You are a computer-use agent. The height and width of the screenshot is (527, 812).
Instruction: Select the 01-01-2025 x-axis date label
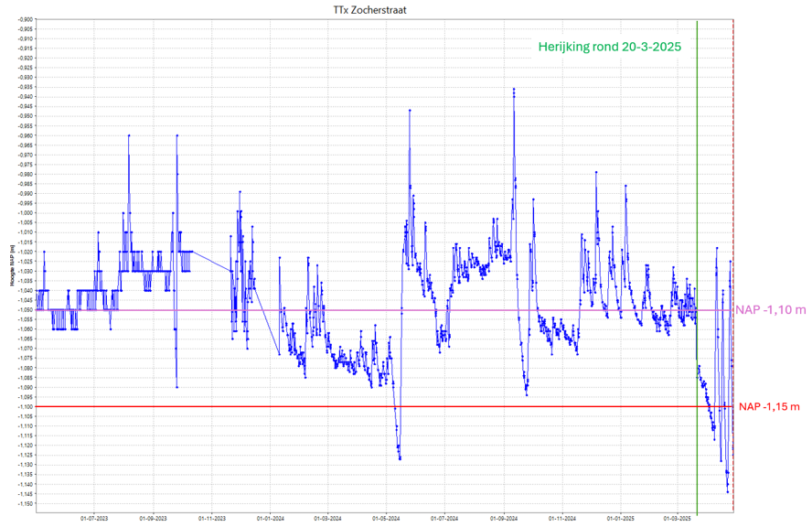click(619, 519)
